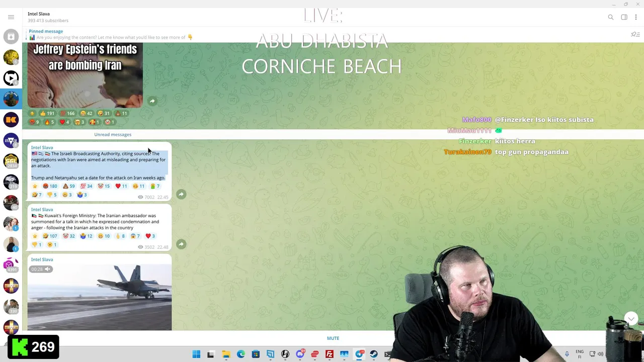This screenshot has height=362, width=644.
Task: Toggle the angry 180 reaction
Action: (50, 186)
